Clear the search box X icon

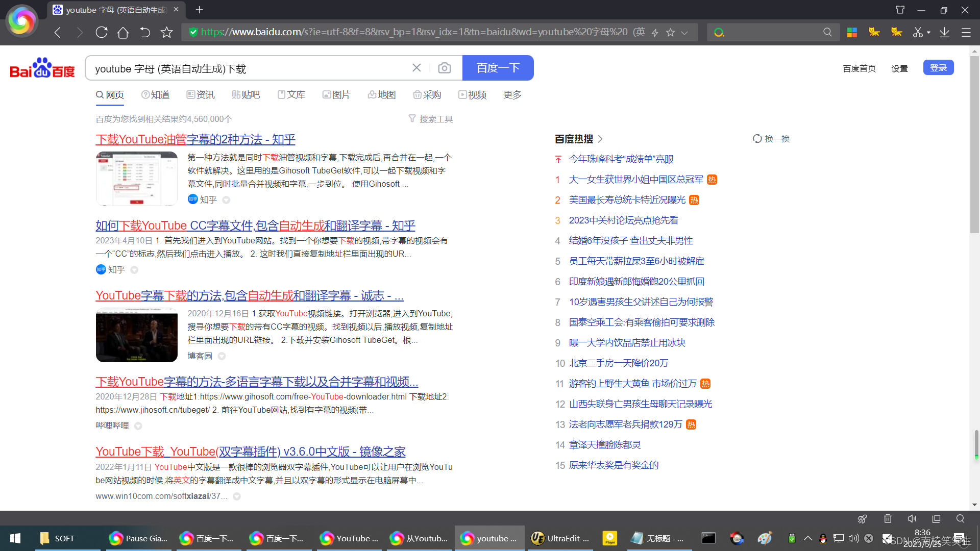pos(416,68)
